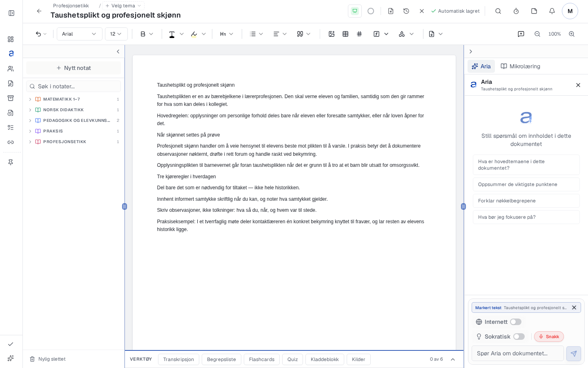This screenshot has width=588, height=368.
Task: Click the undo arrow icon
Action: pos(38,34)
